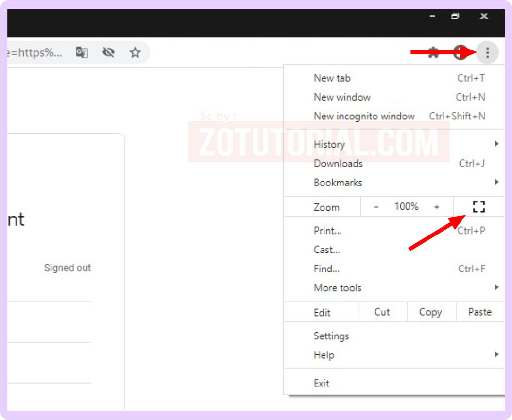The width and height of the screenshot is (512, 420).
Task: Open the Google Translate icon in address bar
Action: (82, 52)
